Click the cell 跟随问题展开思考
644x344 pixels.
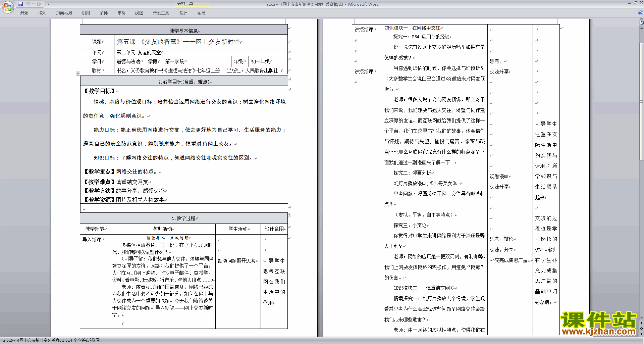(237, 261)
